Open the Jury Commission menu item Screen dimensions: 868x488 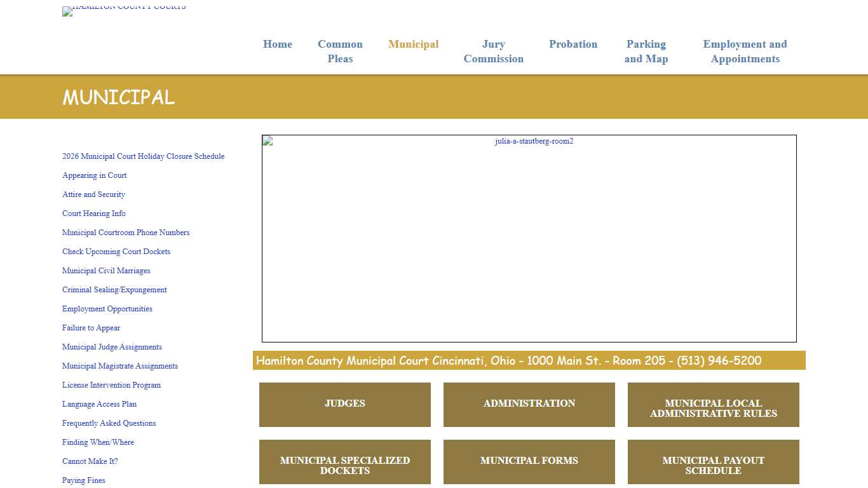tap(493, 51)
